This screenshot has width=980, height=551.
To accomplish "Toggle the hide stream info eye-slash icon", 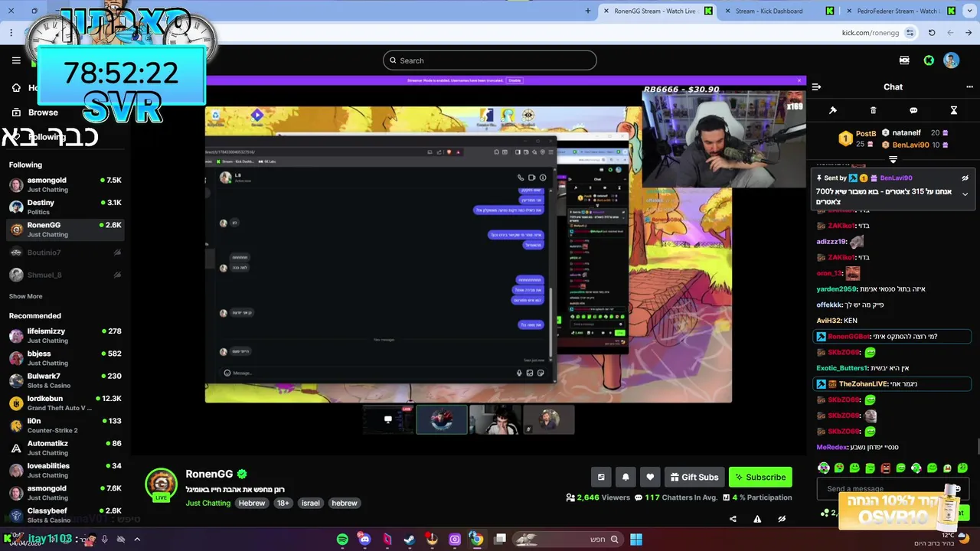I will [782, 519].
